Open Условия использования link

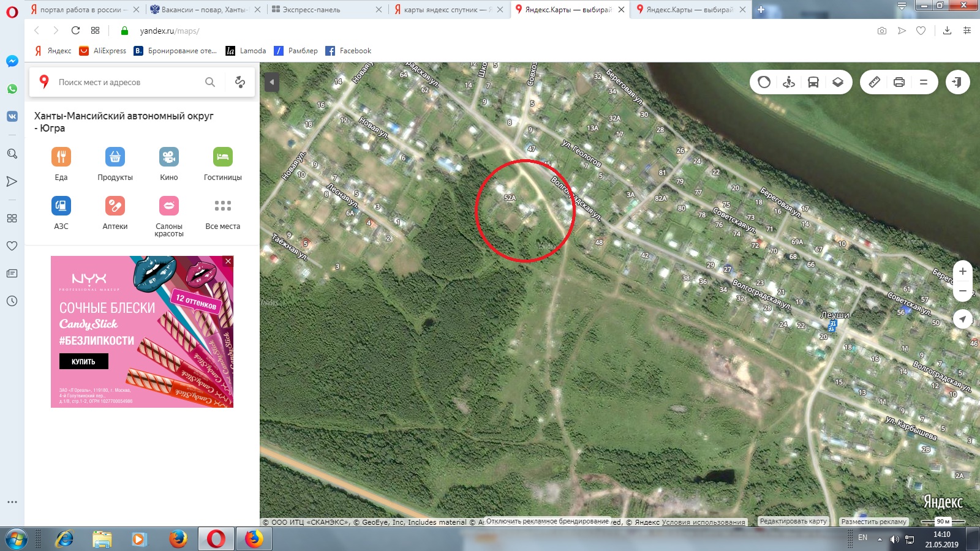(704, 522)
